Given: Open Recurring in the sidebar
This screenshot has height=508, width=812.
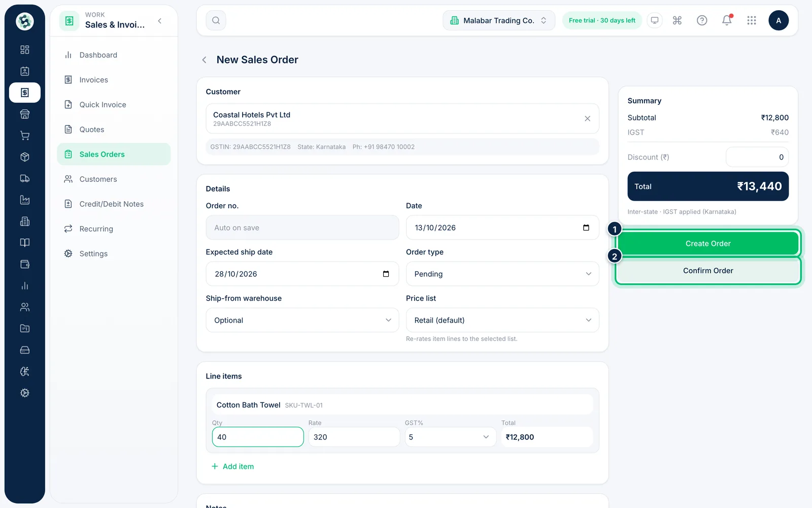Looking at the screenshot, I should (114, 229).
